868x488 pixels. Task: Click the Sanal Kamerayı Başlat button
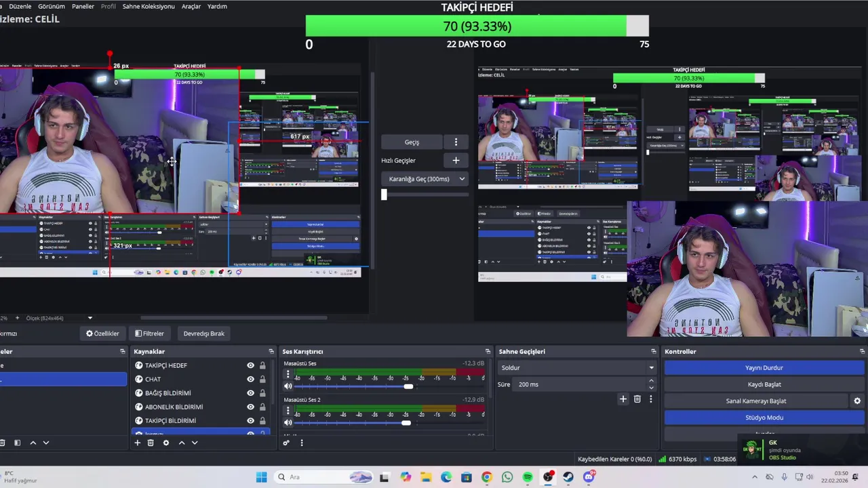756,401
